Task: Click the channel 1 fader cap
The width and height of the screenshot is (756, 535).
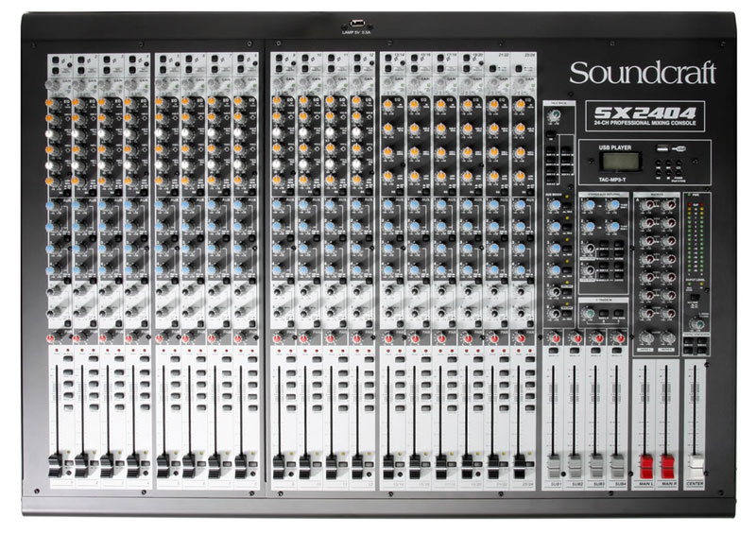Action: click(x=57, y=465)
